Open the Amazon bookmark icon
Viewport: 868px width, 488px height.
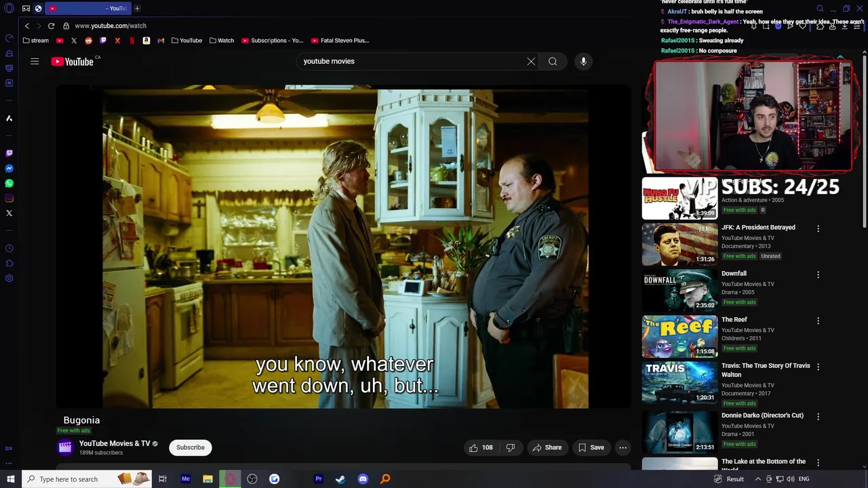146,41
